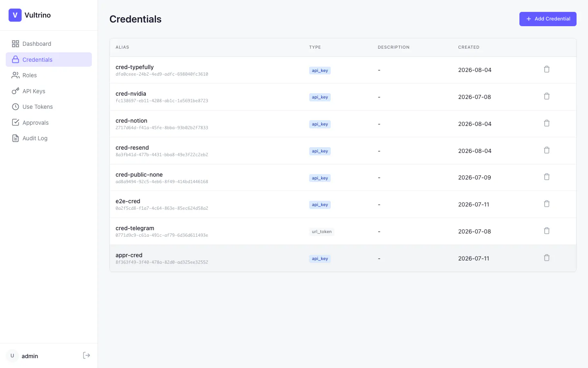Click the Vultrino logo icon

point(15,15)
